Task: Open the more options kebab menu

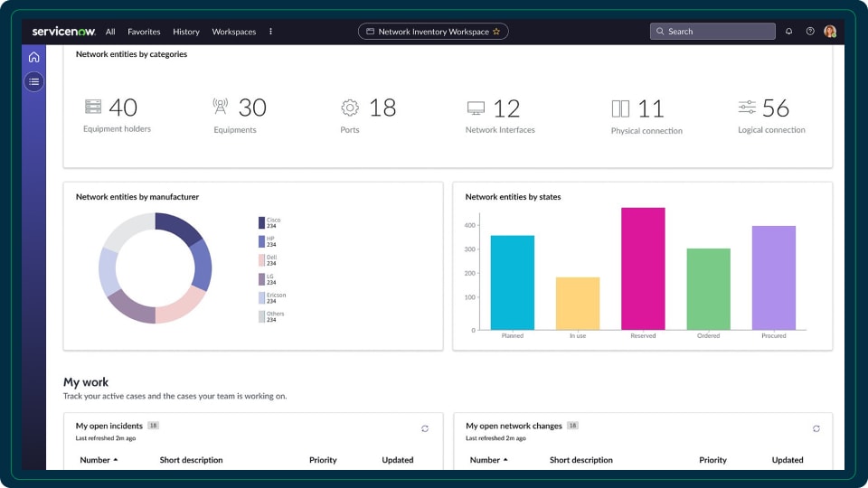Action: (x=270, y=32)
